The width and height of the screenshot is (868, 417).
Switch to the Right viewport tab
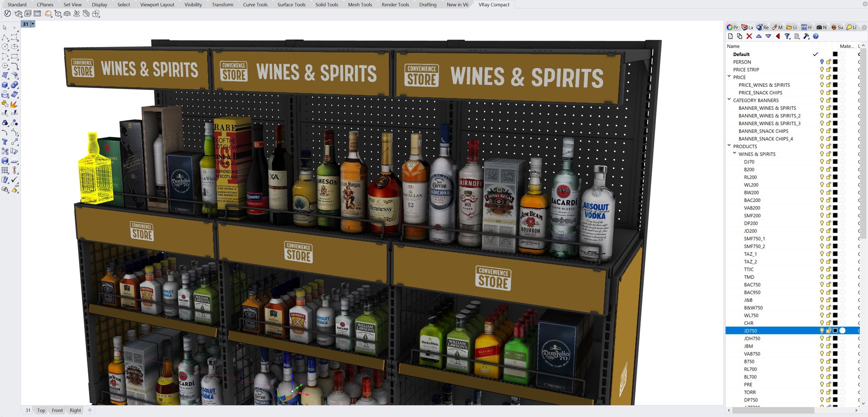[x=75, y=410]
